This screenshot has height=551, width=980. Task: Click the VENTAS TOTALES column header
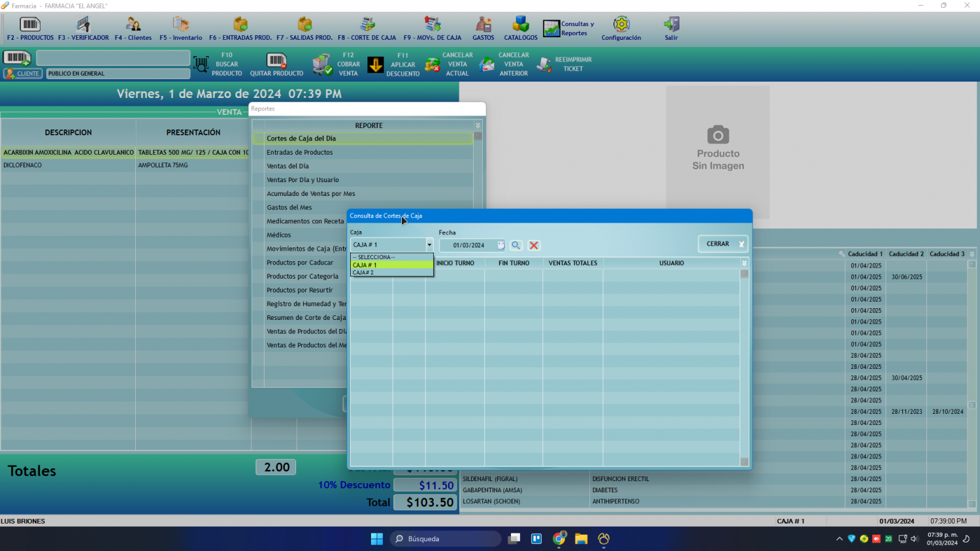coord(573,263)
